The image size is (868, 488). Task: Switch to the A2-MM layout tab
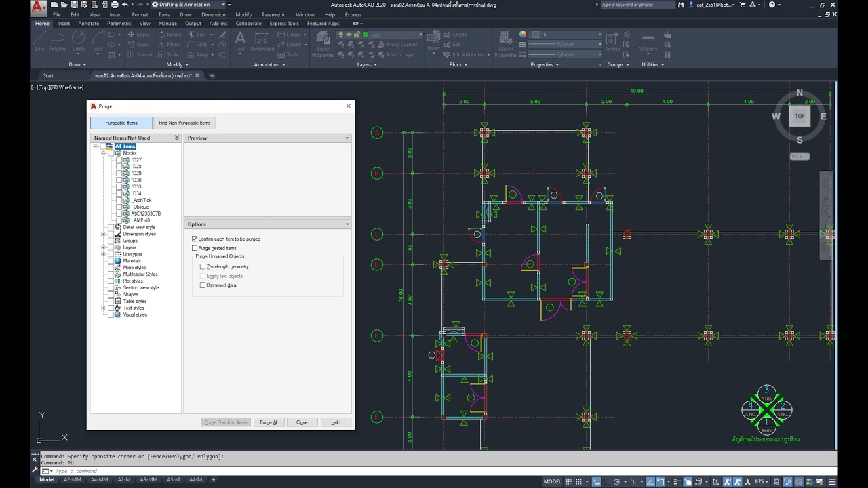72,479
